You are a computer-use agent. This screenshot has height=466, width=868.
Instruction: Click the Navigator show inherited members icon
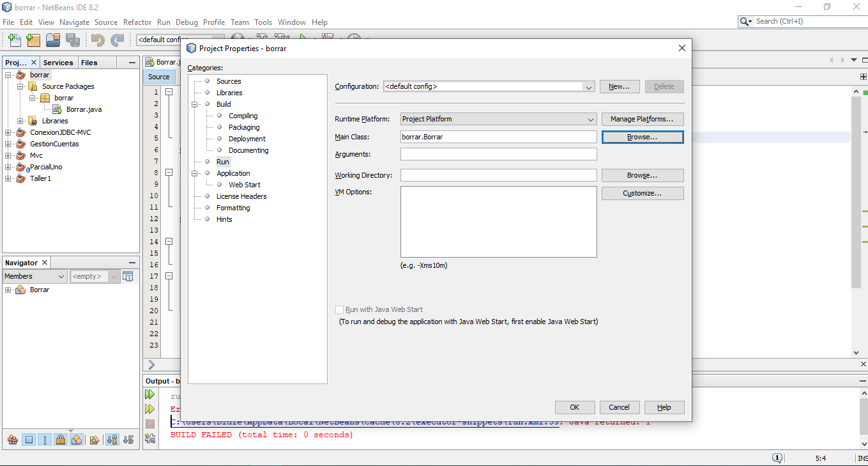coord(13,440)
